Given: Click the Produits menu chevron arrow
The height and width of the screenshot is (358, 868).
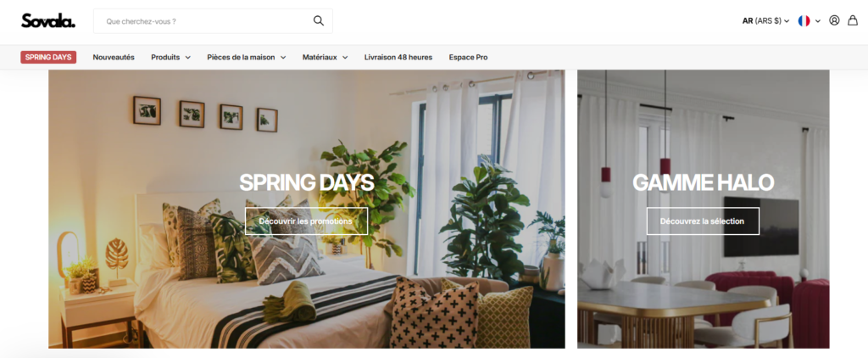Looking at the screenshot, I should coord(187,57).
